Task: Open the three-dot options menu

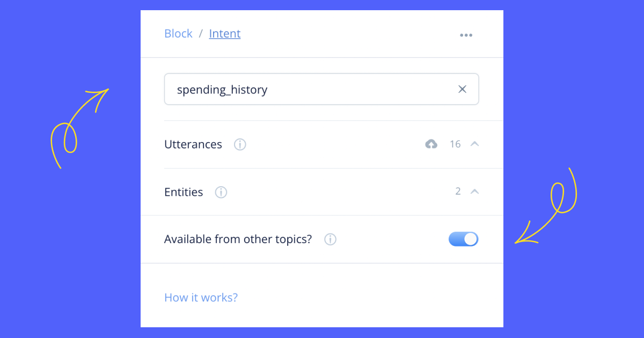Action: point(466,35)
